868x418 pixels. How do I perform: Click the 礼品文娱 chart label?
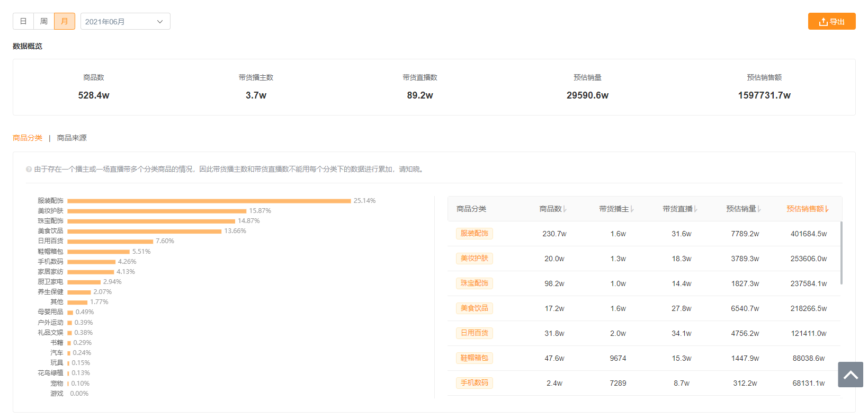coord(50,333)
